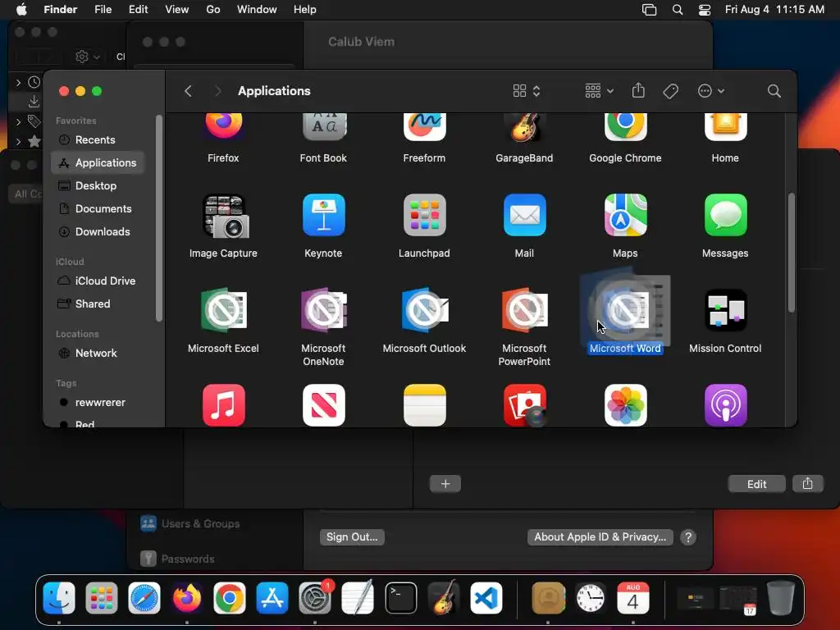Select the Home app icon
Screen dimensions: 840x630
click(725, 127)
